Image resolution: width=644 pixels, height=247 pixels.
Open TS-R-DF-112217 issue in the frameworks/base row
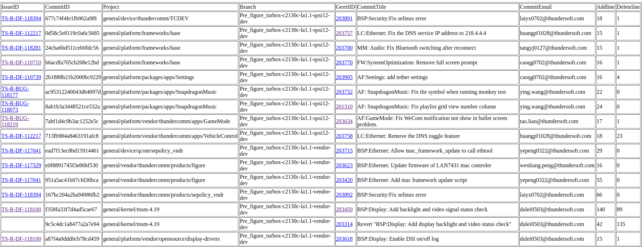[21, 33]
